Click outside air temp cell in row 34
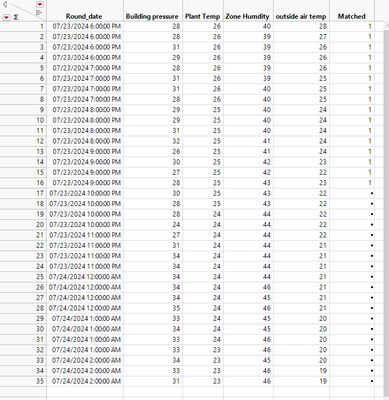The image size is (389, 400). coord(301,371)
